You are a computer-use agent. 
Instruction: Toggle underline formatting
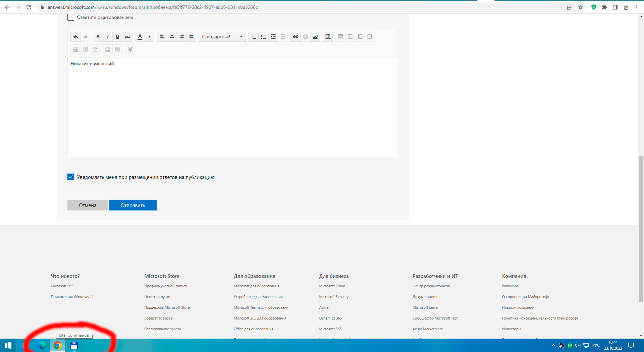click(x=117, y=37)
